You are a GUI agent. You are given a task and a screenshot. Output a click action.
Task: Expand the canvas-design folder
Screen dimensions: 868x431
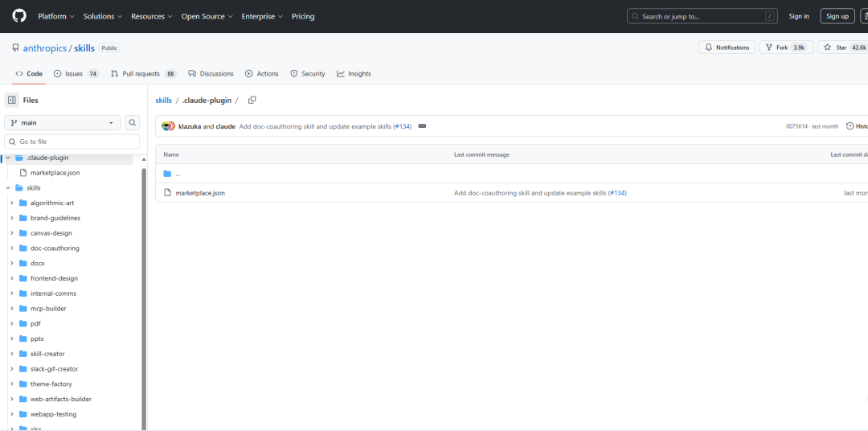pos(11,233)
